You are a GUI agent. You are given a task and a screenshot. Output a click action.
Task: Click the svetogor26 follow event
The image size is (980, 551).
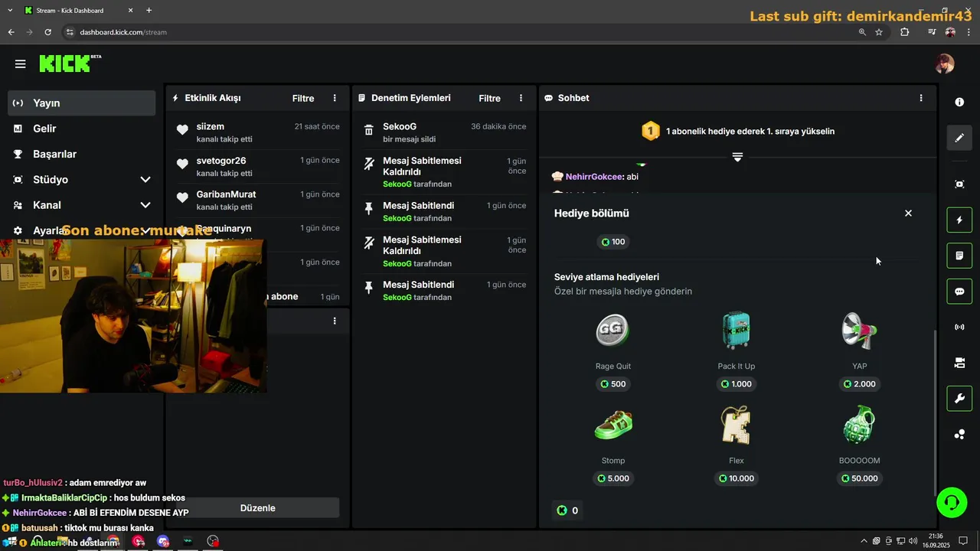tap(257, 166)
